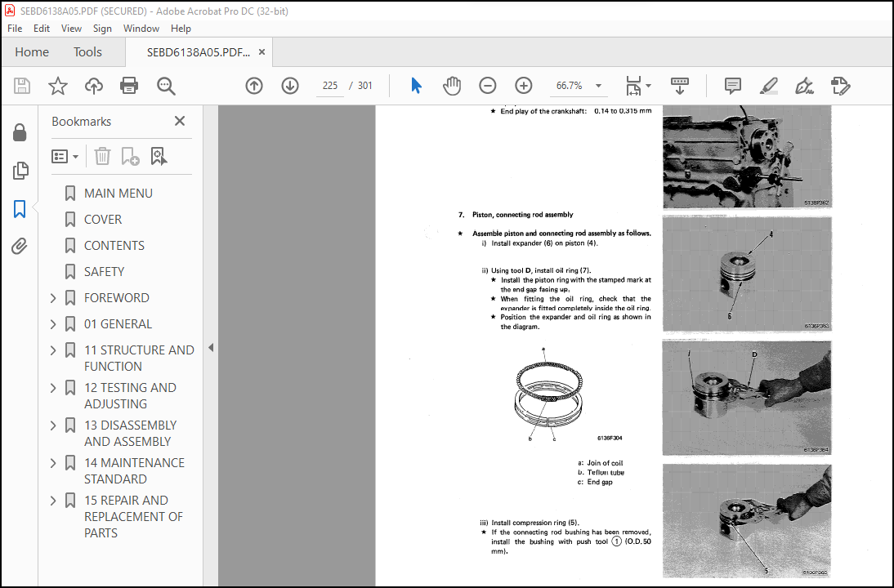
Task: Close the Bookmarks panel
Action: [x=180, y=121]
